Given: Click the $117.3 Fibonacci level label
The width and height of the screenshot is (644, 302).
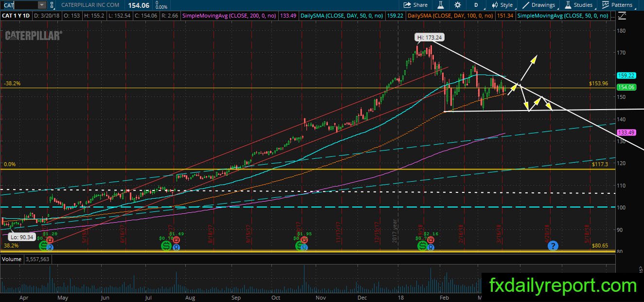Looking at the screenshot, I should [600, 165].
